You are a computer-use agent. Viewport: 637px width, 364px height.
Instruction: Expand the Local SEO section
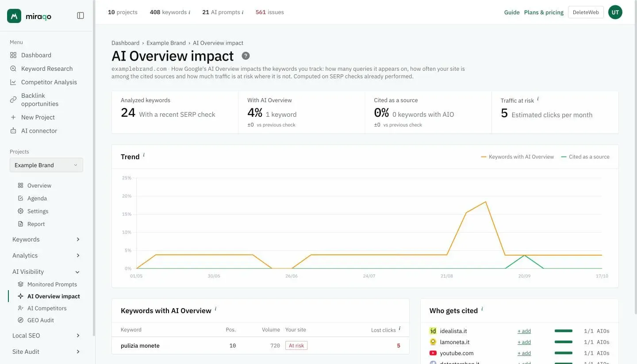click(x=46, y=336)
